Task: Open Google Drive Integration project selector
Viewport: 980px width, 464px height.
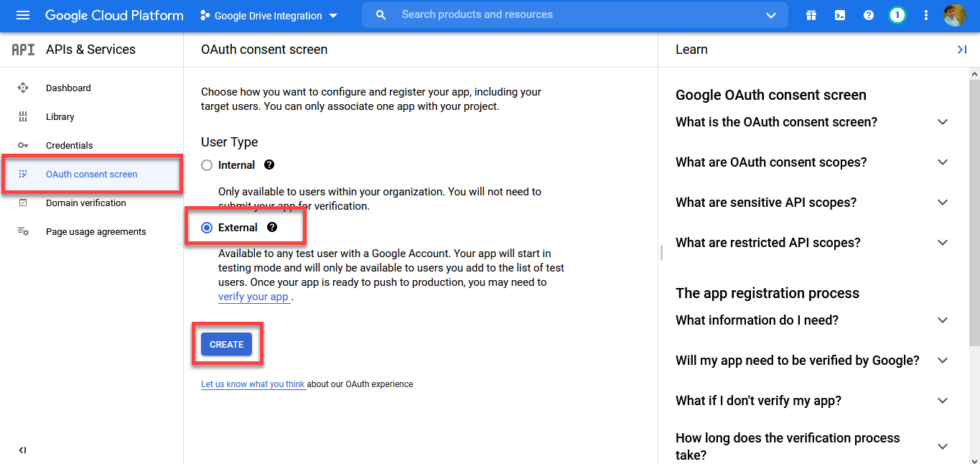Action: pyautogui.click(x=269, y=16)
